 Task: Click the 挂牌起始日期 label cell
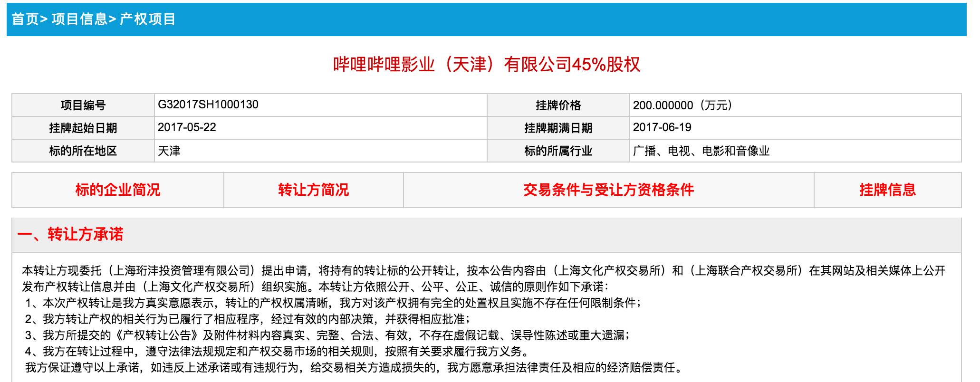click(x=83, y=128)
